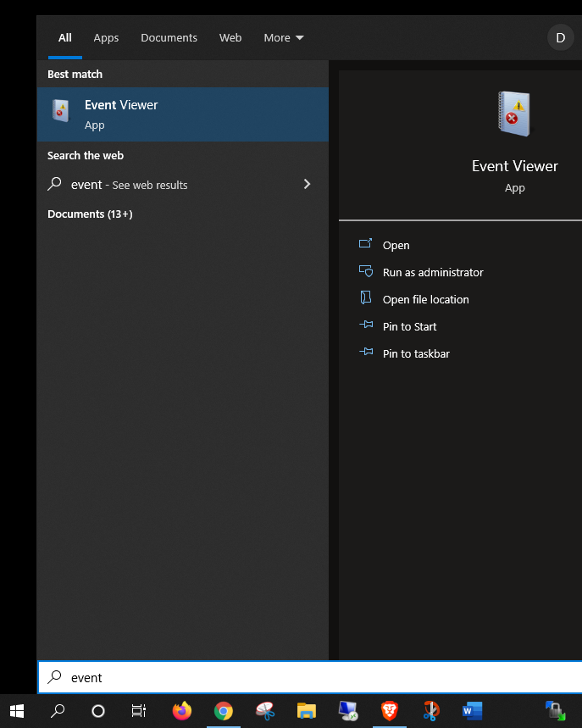Open File Explorer from the taskbar
Viewport: 582px width, 728px height.
(x=307, y=711)
